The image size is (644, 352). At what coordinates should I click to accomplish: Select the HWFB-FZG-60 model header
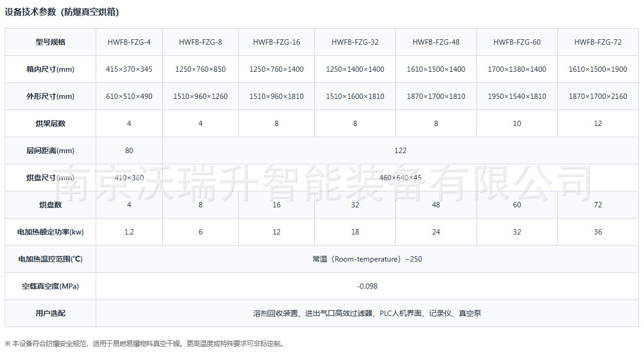pyautogui.click(x=517, y=42)
